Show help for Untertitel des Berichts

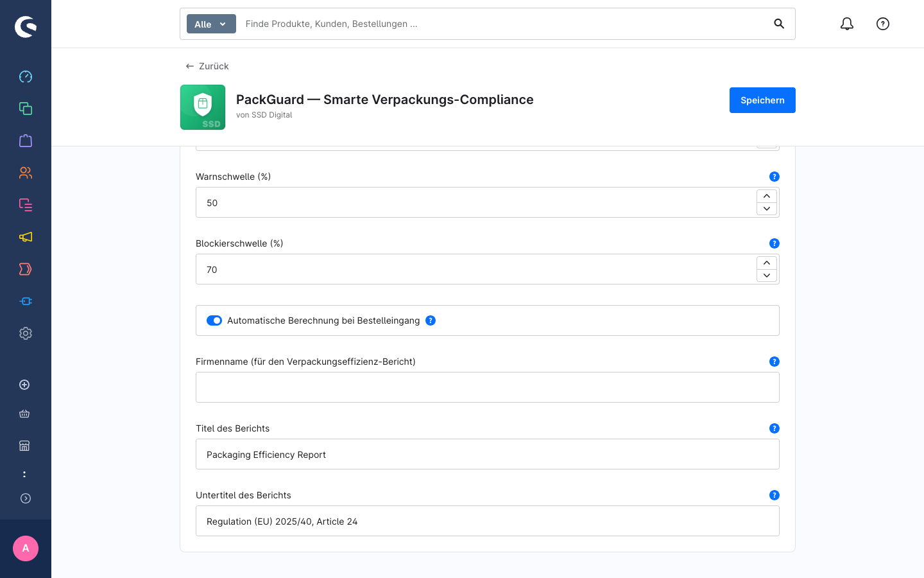pos(774,495)
